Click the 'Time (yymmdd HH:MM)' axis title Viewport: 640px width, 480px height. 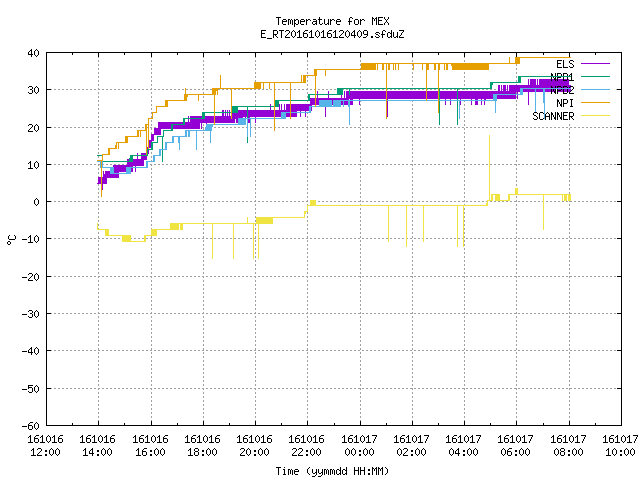click(332, 471)
